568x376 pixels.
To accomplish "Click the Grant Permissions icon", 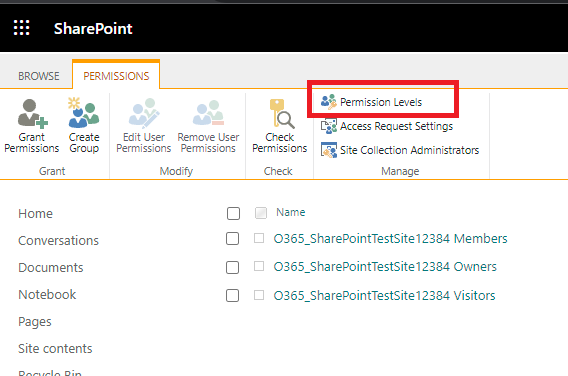I will 33,113.
